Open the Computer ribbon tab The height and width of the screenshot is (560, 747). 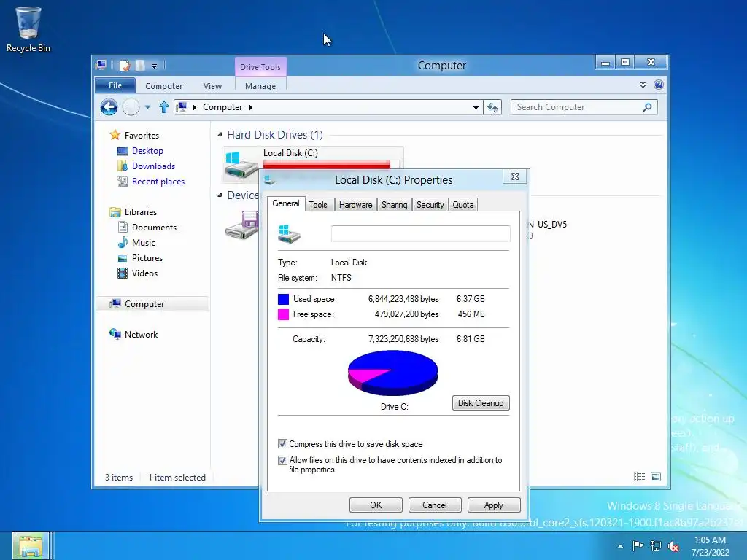point(164,86)
